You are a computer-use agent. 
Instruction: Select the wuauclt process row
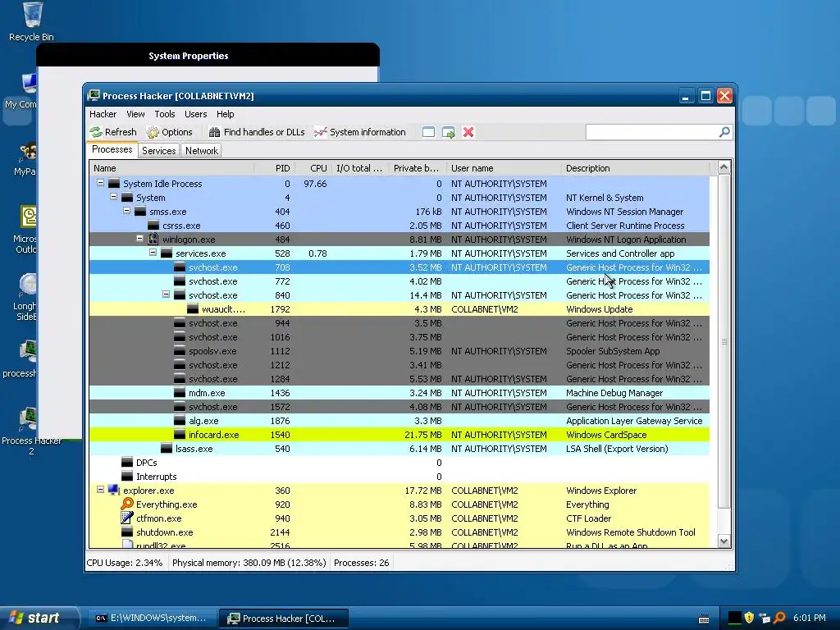[x=399, y=309]
